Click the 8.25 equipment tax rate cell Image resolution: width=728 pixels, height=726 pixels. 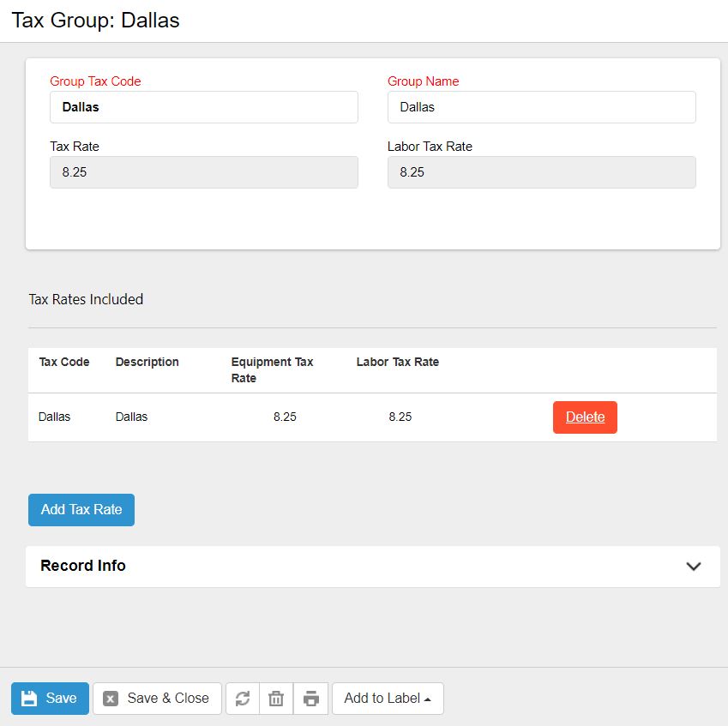point(285,417)
